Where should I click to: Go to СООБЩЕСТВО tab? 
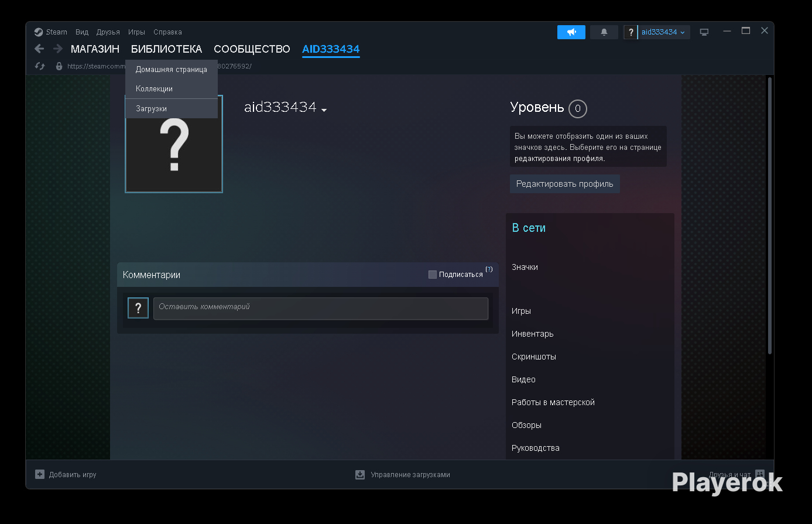click(x=252, y=49)
